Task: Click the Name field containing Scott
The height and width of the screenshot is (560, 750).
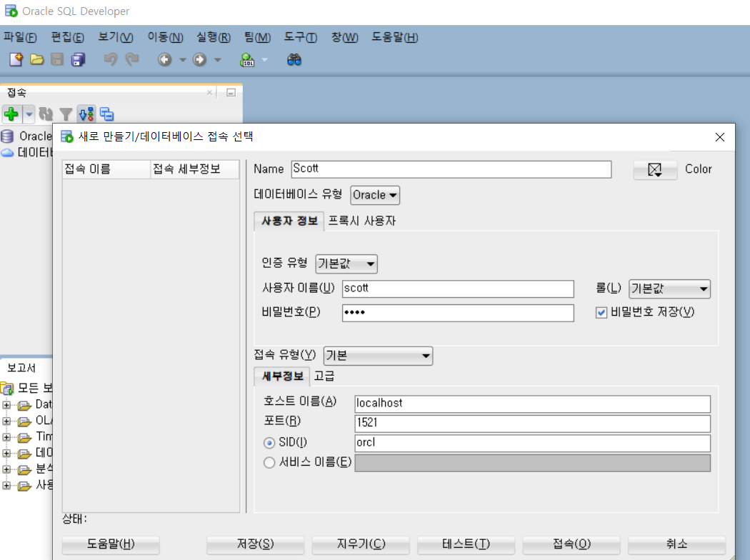Action: 451,169
